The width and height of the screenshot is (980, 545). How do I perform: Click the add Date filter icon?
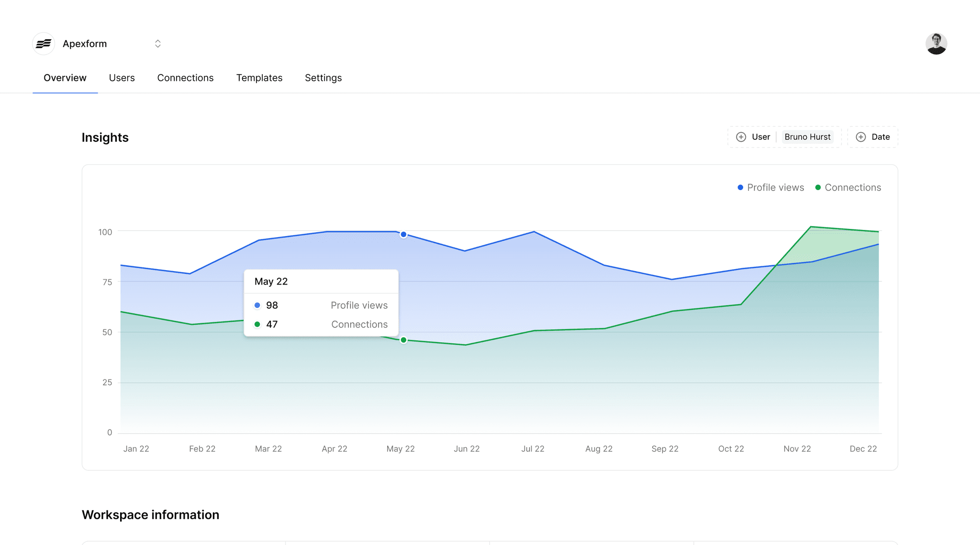point(861,137)
